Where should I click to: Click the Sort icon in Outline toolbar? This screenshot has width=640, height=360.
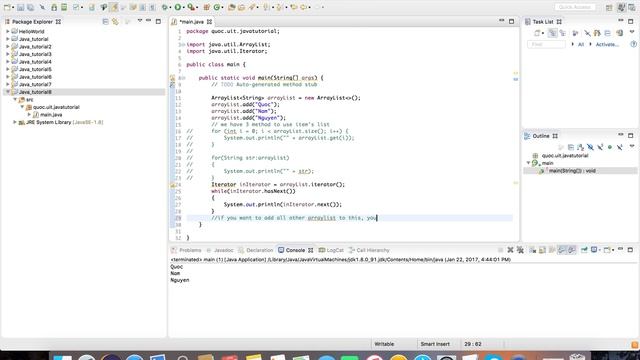[x=580, y=147]
